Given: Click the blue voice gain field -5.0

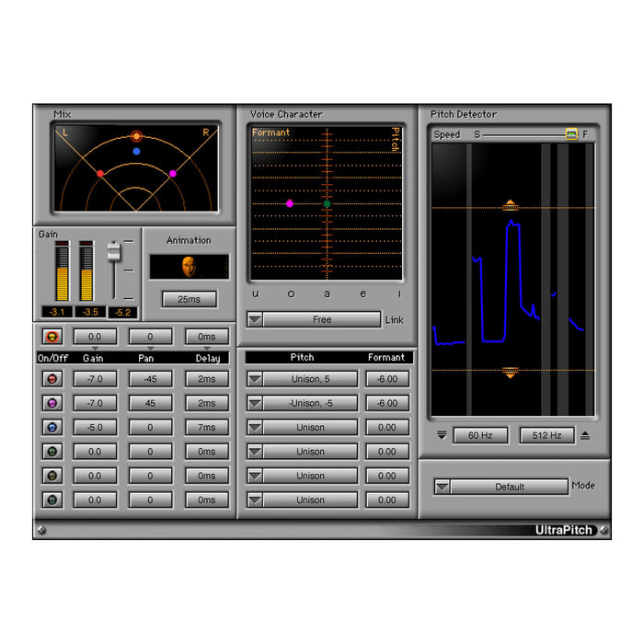Looking at the screenshot, I should pyautogui.click(x=95, y=427).
